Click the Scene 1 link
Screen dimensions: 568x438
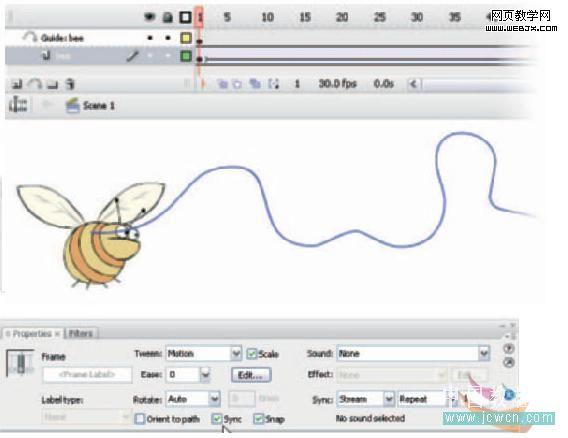pyautogui.click(x=99, y=106)
